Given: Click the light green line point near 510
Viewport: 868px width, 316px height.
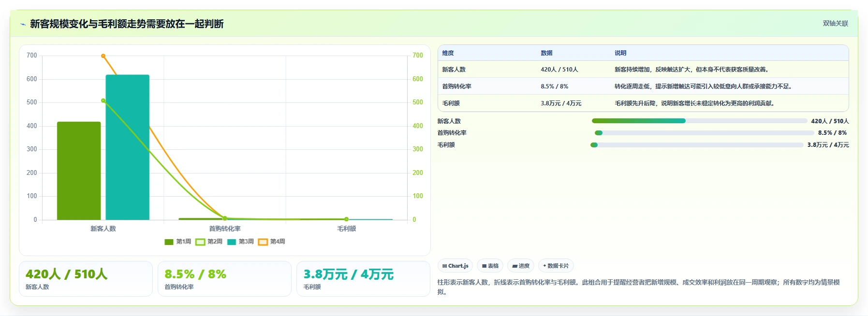Looking at the screenshot, I should tap(103, 101).
